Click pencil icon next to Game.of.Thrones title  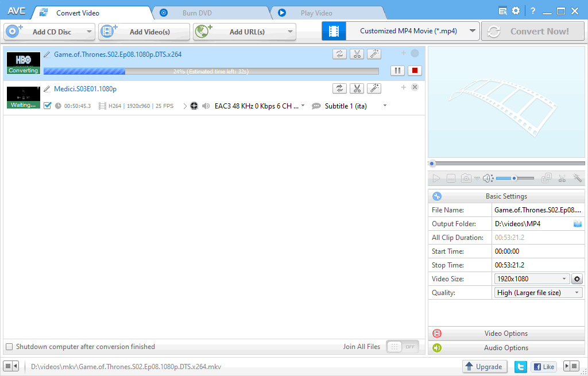[x=47, y=55]
